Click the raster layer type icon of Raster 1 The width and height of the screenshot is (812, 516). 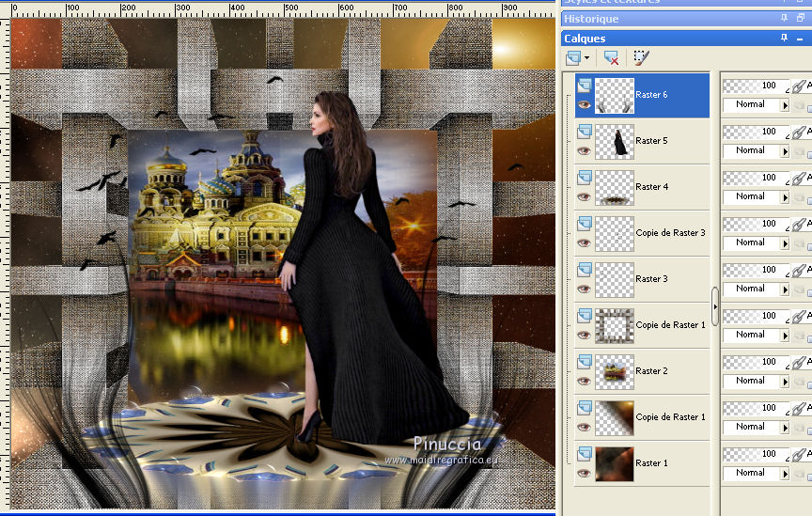(x=585, y=454)
